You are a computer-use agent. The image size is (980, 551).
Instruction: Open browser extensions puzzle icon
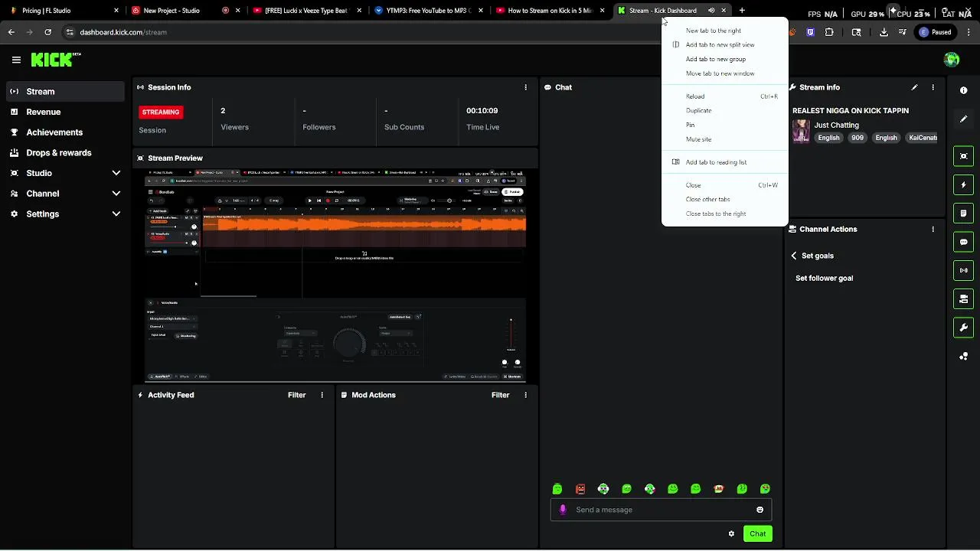click(x=829, y=32)
